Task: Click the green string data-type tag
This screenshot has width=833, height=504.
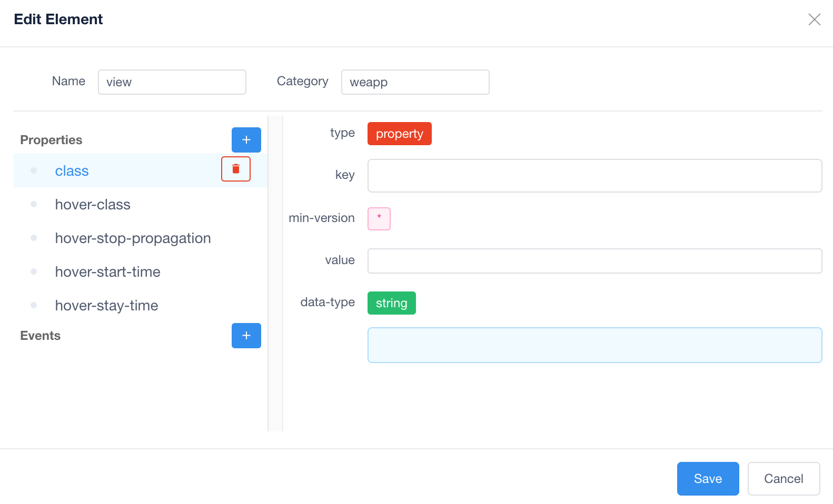Action: pos(392,303)
